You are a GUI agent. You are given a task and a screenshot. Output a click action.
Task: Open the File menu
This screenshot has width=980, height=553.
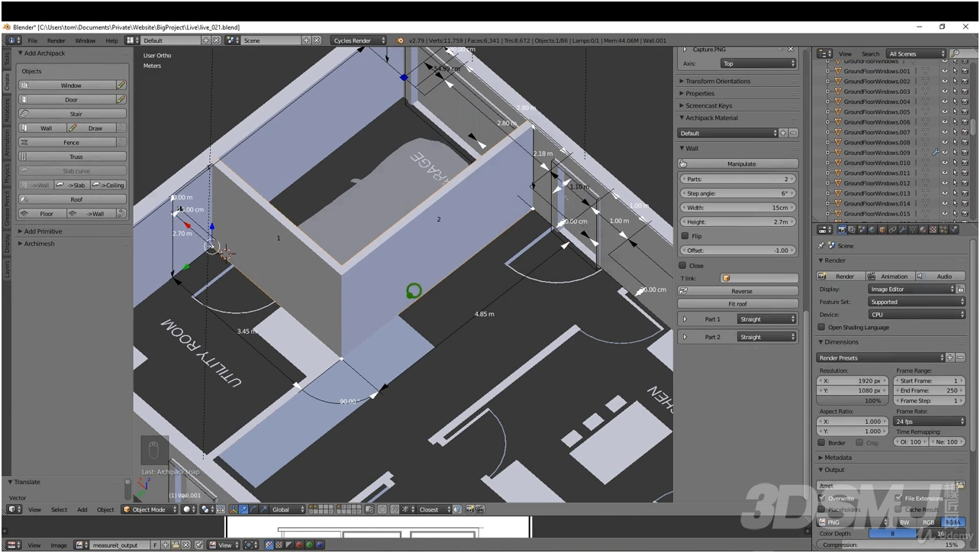coord(33,40)
